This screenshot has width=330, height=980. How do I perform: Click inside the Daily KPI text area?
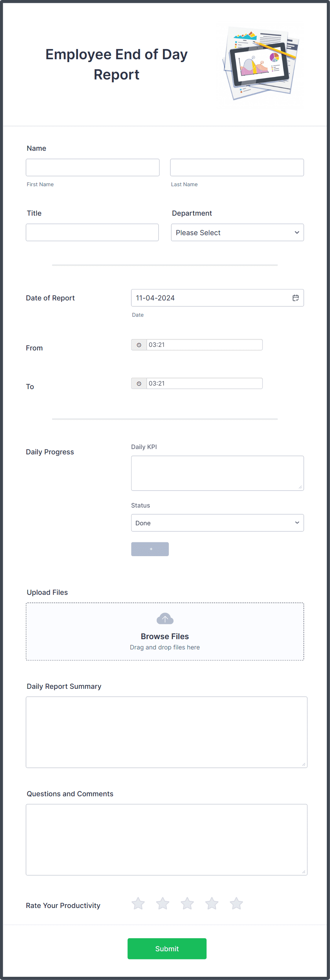217,472
